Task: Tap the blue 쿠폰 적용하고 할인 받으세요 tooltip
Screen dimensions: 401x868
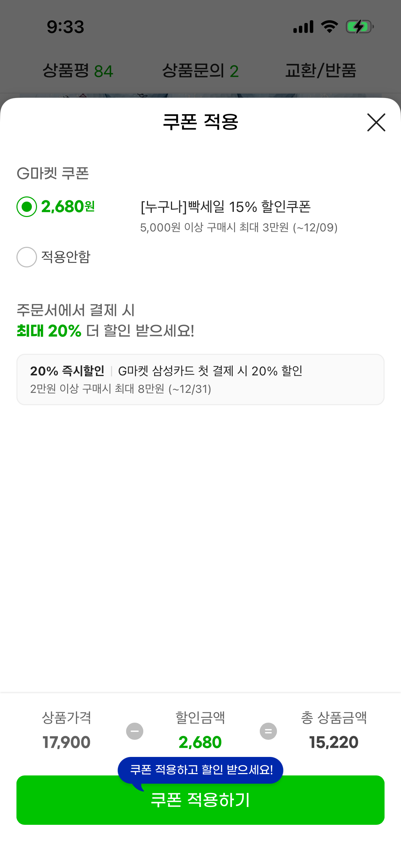Action: 200,770
